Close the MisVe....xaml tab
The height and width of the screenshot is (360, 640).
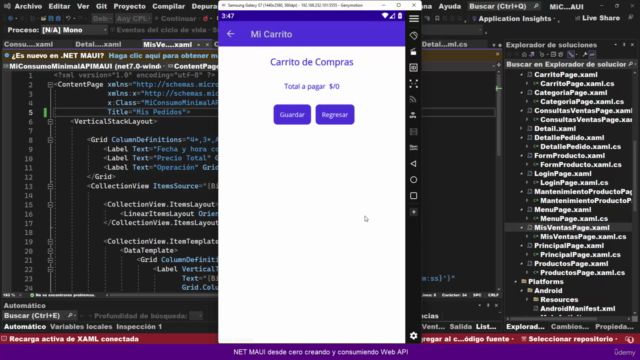pos(207,44)
